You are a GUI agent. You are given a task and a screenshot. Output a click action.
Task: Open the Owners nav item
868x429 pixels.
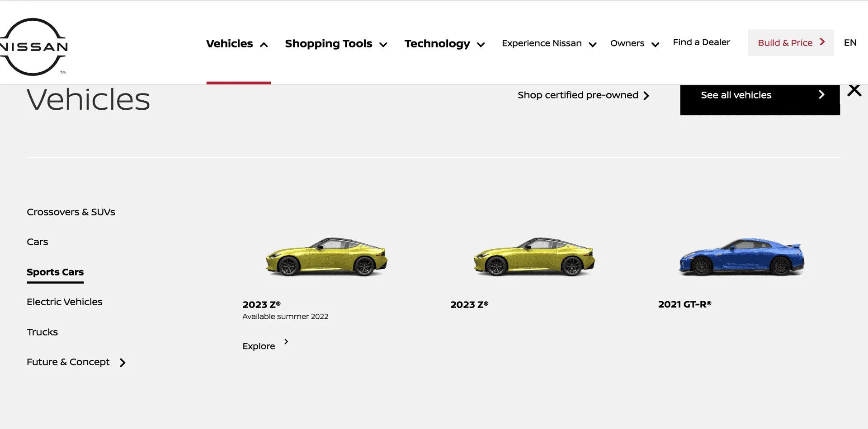[627, 43]
